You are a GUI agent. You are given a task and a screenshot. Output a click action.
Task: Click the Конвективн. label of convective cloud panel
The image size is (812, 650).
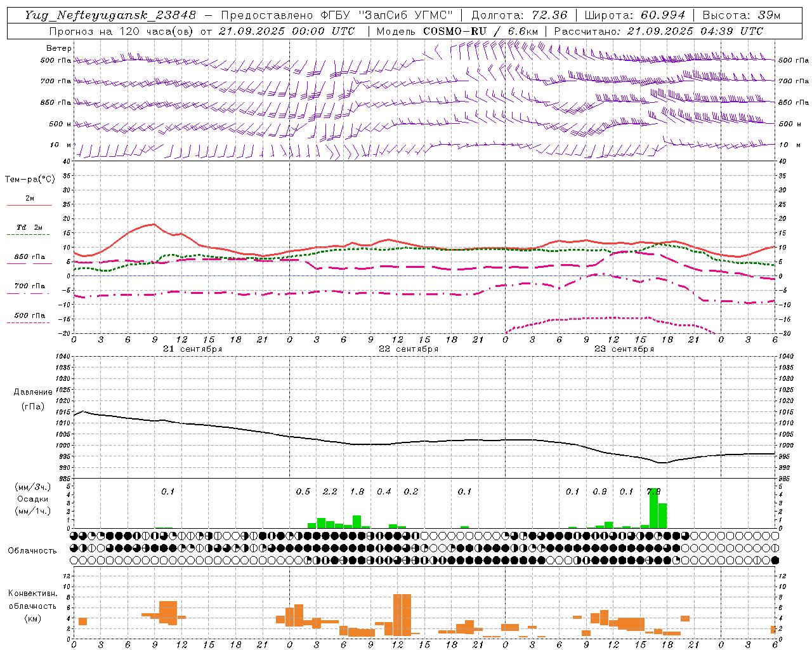coord(33,594)
